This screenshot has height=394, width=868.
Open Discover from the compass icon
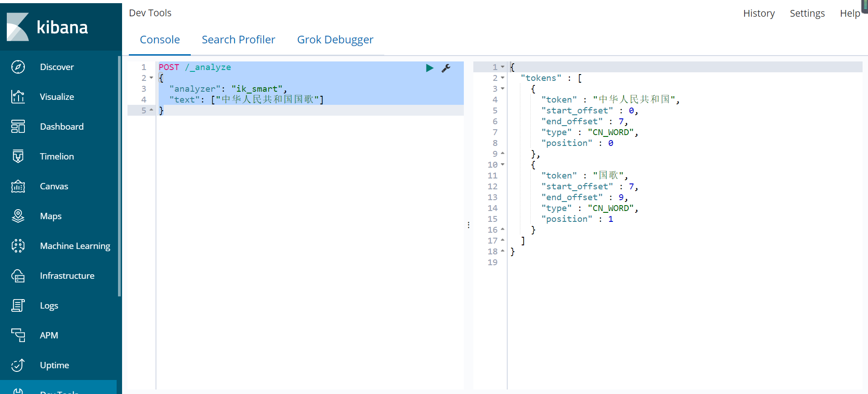pos(18,67)
